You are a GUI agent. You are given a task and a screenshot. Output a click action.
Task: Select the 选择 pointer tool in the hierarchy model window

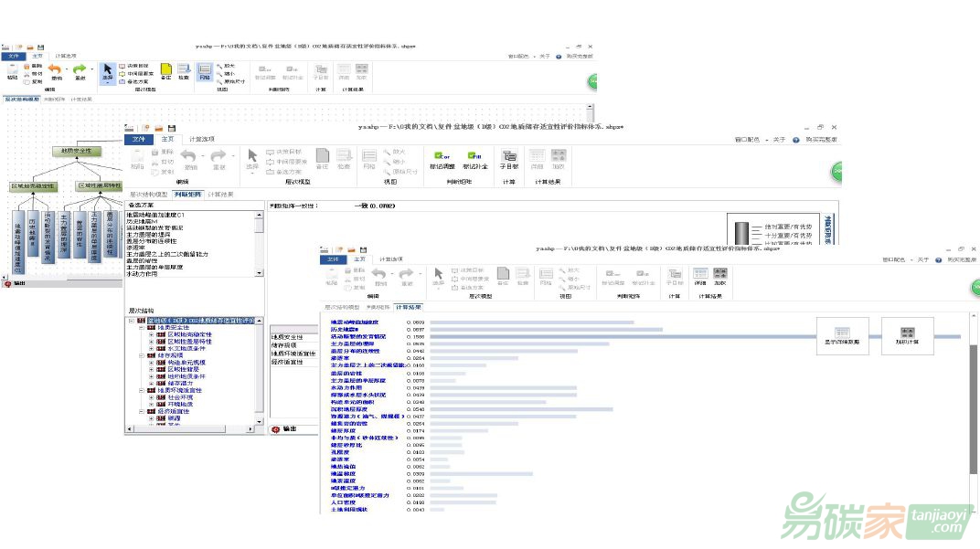(x=107, y=70)
